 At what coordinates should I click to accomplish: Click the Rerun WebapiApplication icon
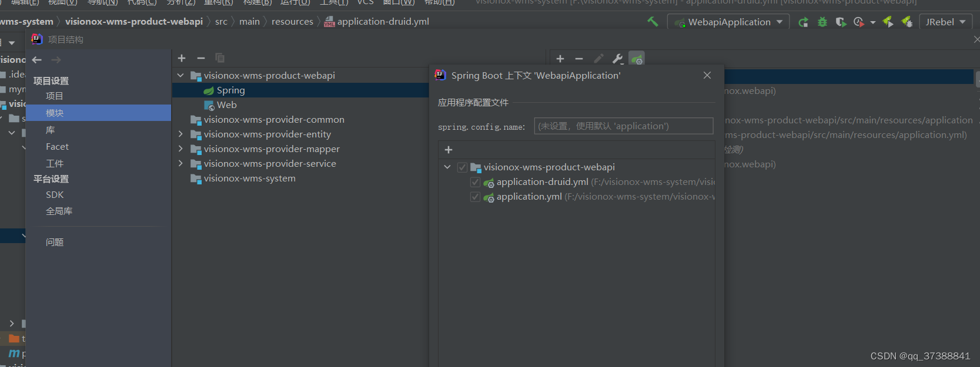803,22
